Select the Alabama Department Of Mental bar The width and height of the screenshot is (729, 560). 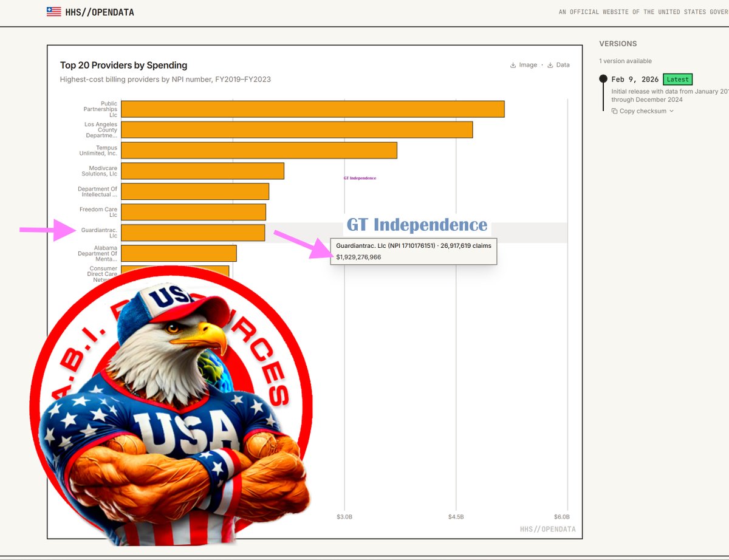coord(179,253)
